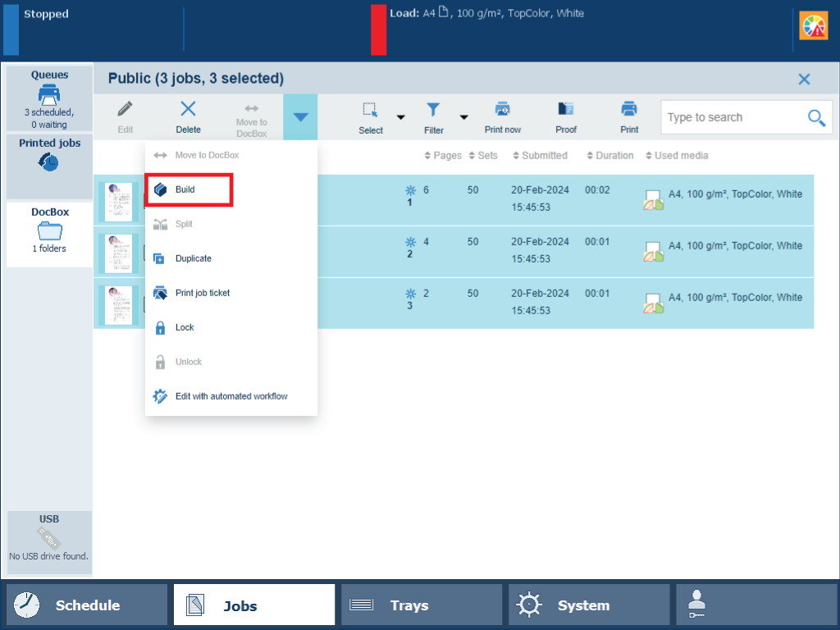The width and height of the screenshot is (840, 630).
Task: Collapse the more actions dropdown arrow
Action: [x=300, y=117]
